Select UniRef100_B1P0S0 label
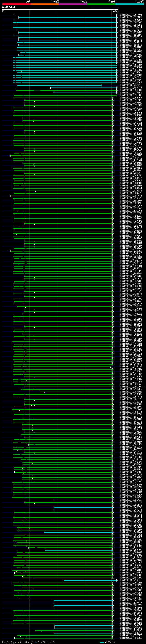 point(131,50)
